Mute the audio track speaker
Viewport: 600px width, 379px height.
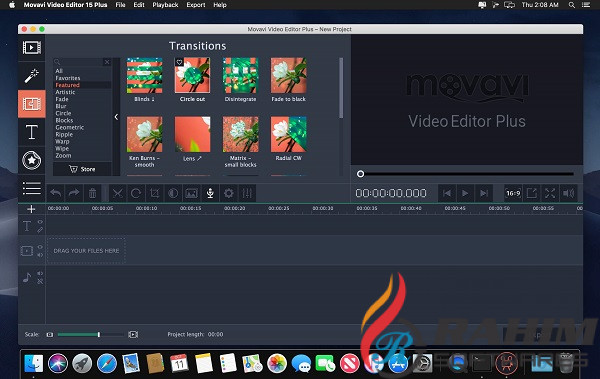click(40, 273)
